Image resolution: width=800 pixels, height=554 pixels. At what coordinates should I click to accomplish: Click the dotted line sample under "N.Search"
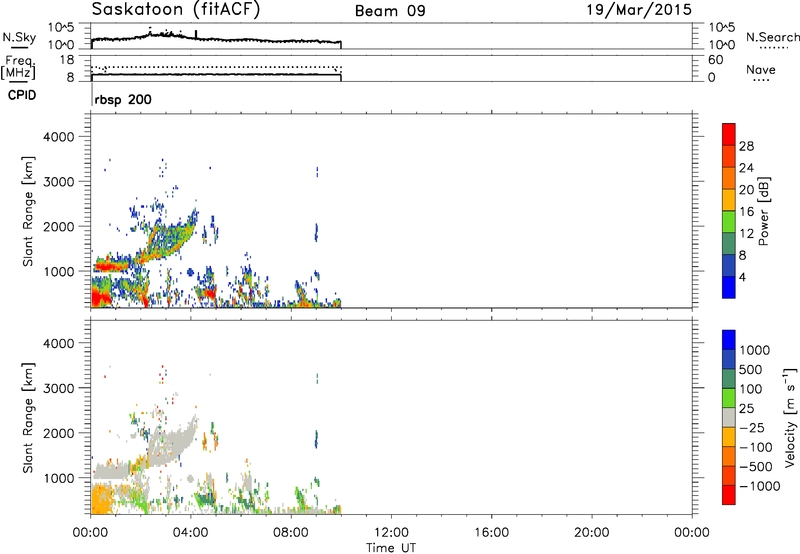click(773, 47)
